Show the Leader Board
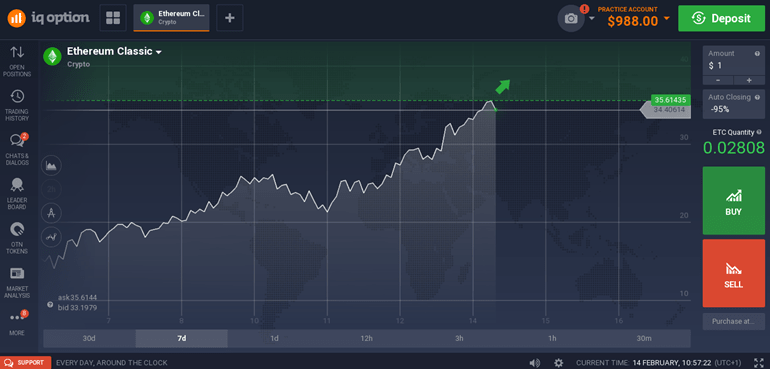The height and width of the screenshot is (369, 770). (x=17, y=194)
